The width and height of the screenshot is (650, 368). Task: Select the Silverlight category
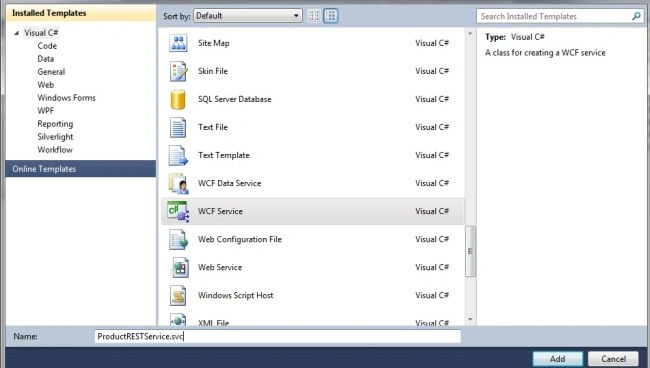click(x=55, y=137)
